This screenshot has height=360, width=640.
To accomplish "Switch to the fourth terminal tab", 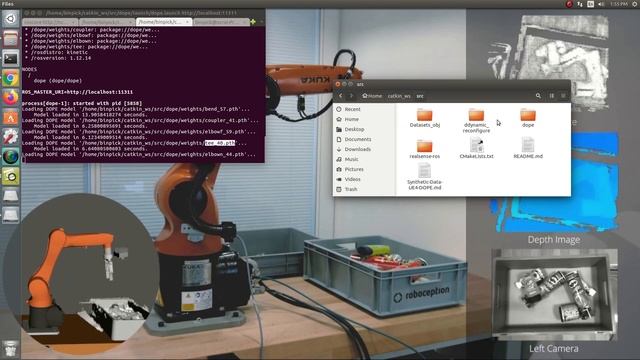I will 220,22.
